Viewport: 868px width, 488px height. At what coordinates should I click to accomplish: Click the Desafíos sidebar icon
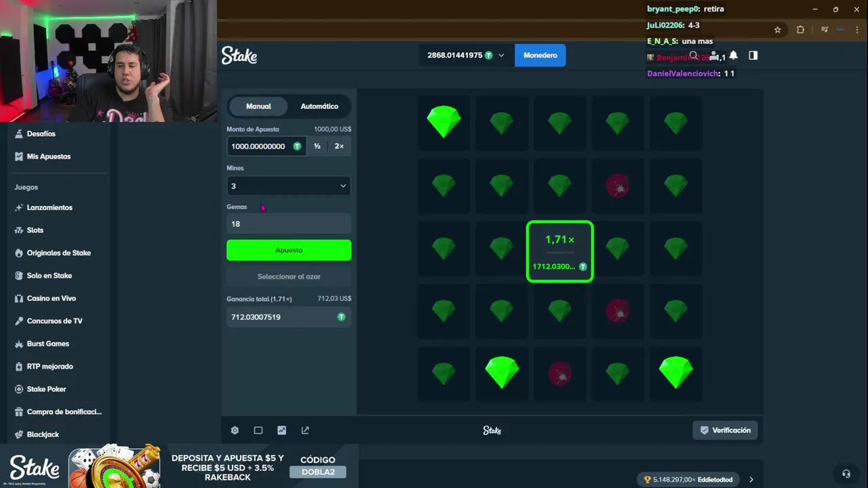click(19, 134)
